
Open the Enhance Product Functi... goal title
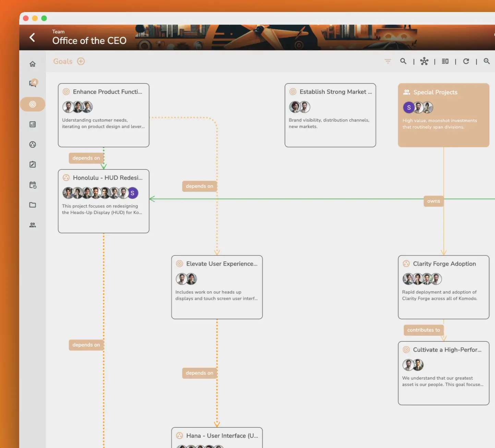point(108,92)
